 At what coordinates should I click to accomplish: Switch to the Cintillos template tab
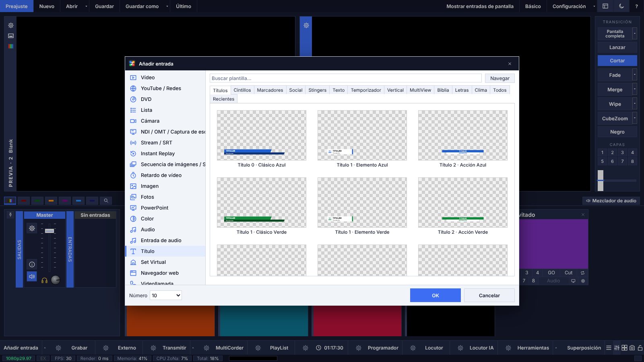tap(242, 90)
